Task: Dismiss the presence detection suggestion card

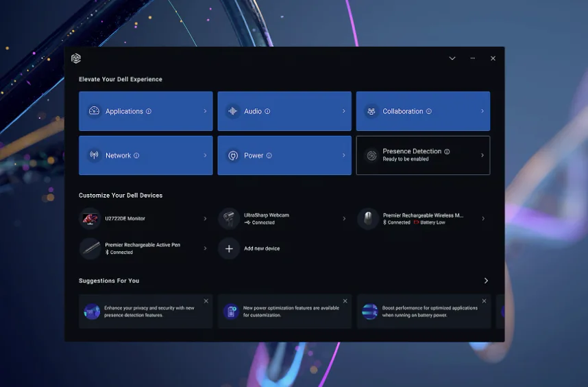Action: (206, 301)
